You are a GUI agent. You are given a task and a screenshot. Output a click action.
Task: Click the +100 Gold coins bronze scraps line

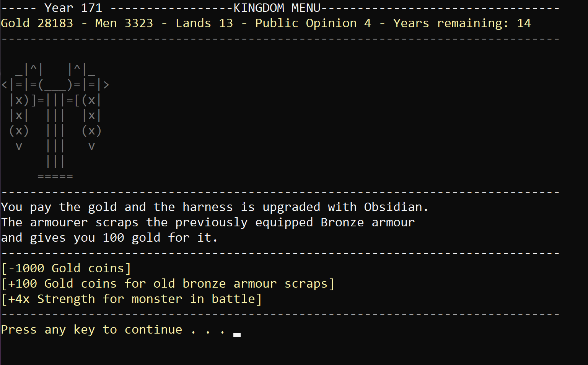[x=168, y=284]
